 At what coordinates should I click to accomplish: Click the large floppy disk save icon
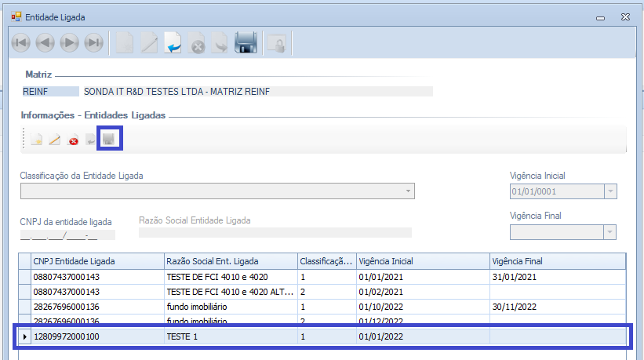pyautogui.click(x=246, y=44)
